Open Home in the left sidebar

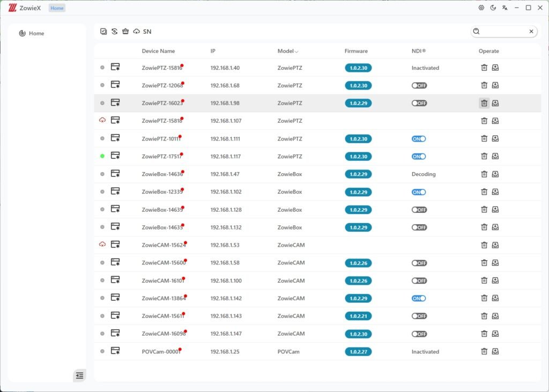click(36, 33)
